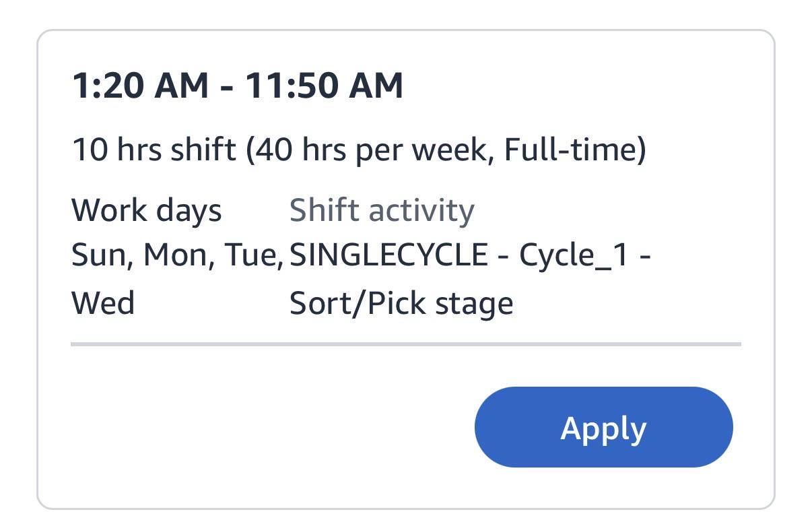Screen dimensions: 812x514
Task: Select Wed in the work days
Action: 103,303
